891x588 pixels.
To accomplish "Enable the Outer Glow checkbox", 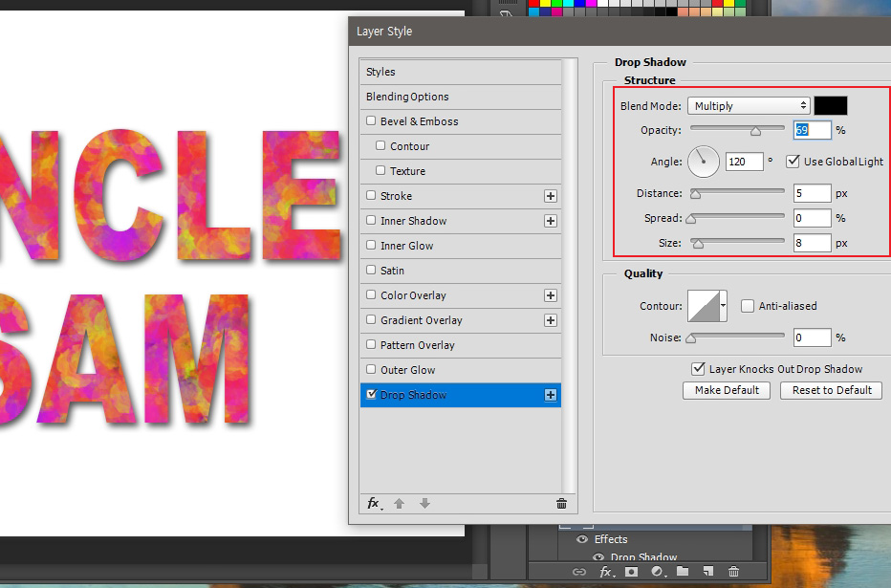I will (x=371, y=369).
